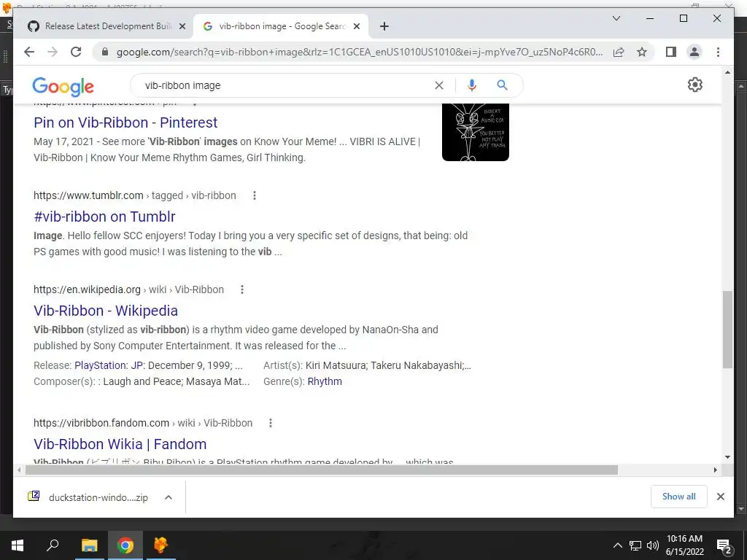Bookmark this page with the star icon
The image size is (747, 560).
[x=642, y=52]
